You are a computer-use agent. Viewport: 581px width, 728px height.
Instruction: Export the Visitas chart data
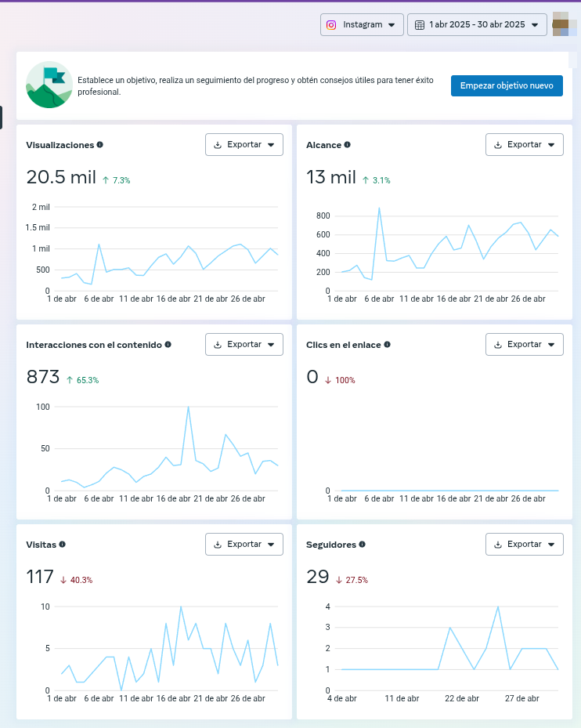(244, 545)
